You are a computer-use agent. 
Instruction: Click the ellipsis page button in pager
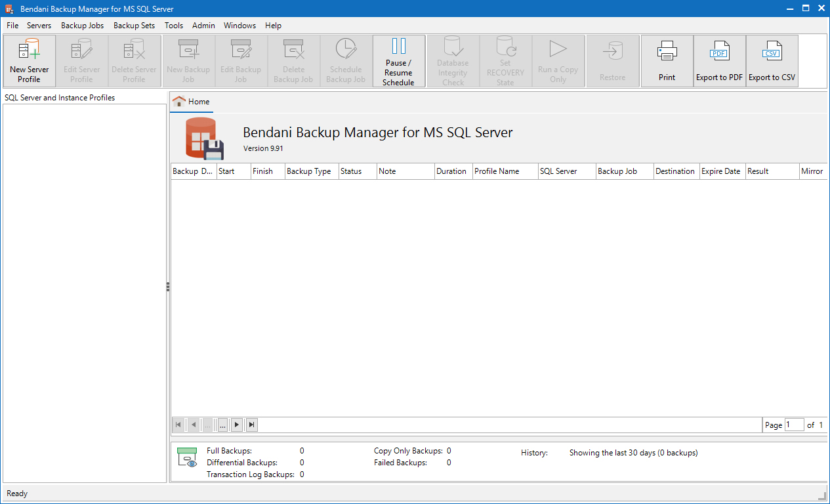222,425
